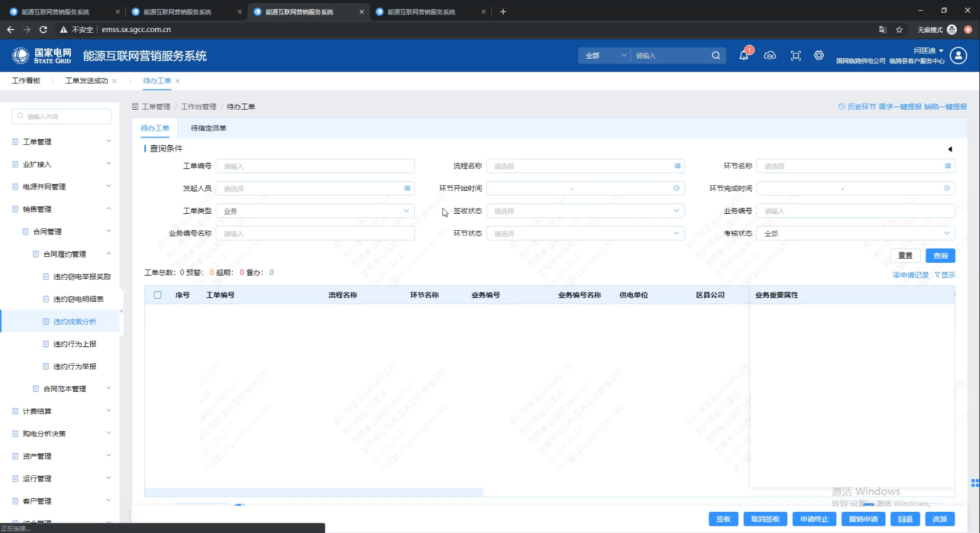Collapse the 查询条件 panel with black arrow

[x=950, y=149]
